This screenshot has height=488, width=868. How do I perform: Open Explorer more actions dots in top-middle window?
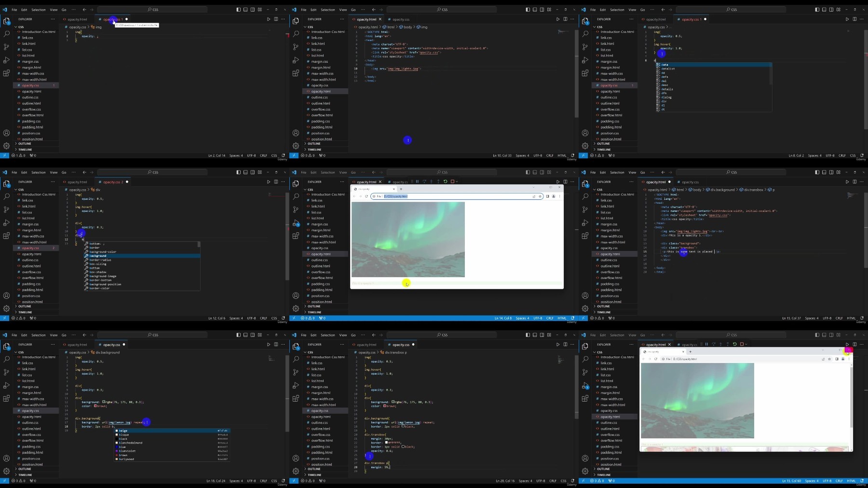pyautogui.click(x=342, y=19)
